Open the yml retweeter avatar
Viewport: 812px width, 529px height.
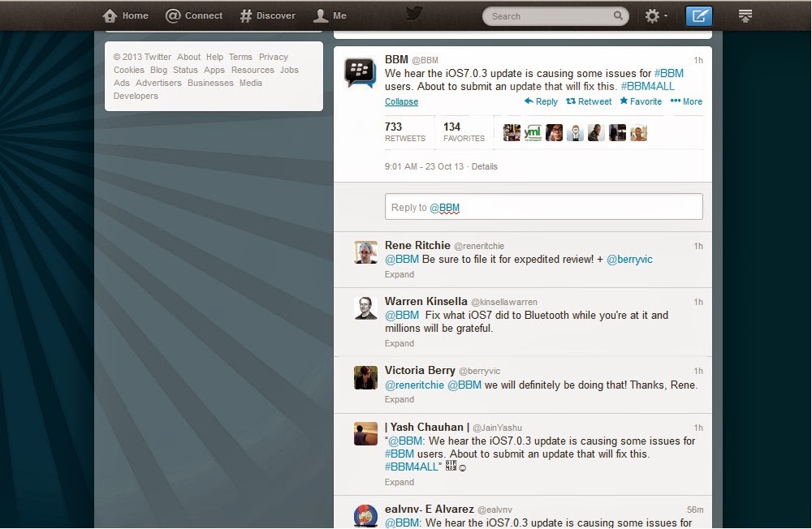533,133
